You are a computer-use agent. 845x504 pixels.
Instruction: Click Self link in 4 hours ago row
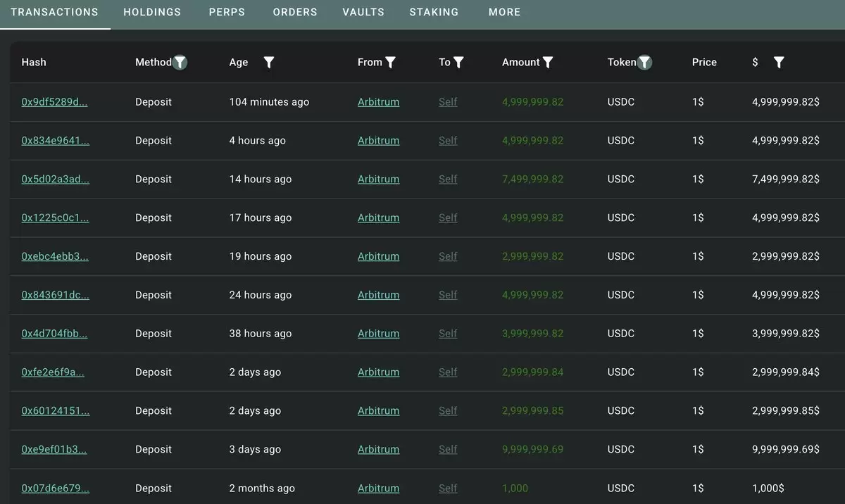448,141
